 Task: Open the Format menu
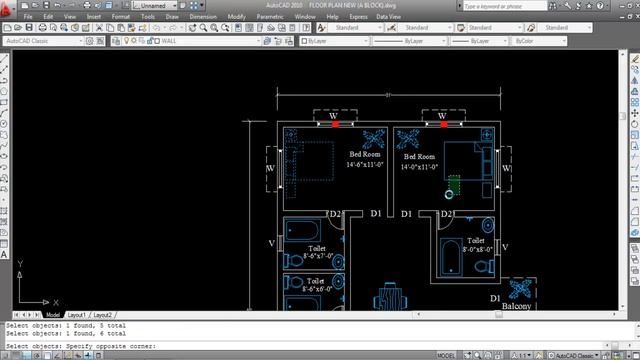pos(121,17)
